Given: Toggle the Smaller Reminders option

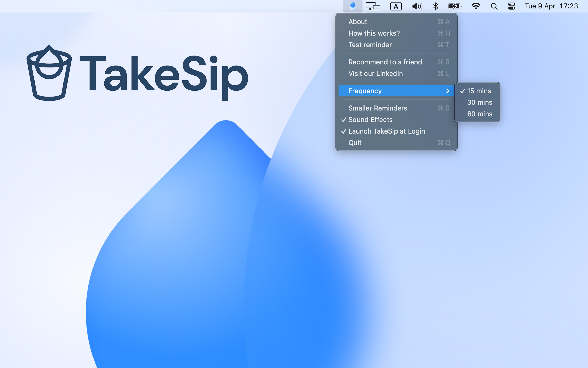Looking at the screenshot, I should click(x=396, y=108).
